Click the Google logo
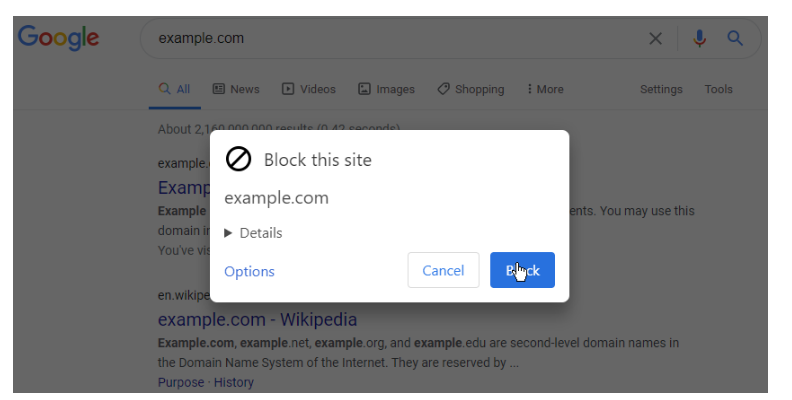Image resolution: width=792 pixels, height=400 pixels. point(58,38)
